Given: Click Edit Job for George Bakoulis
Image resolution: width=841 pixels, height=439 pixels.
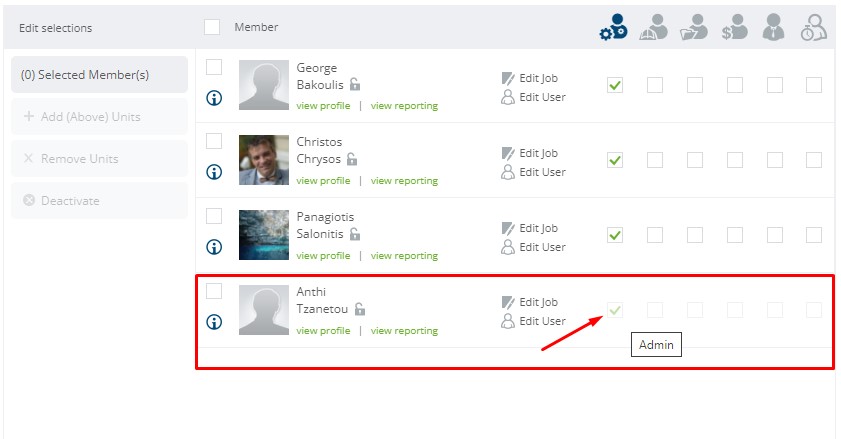Looking at the screenshot, I should 530,78.
